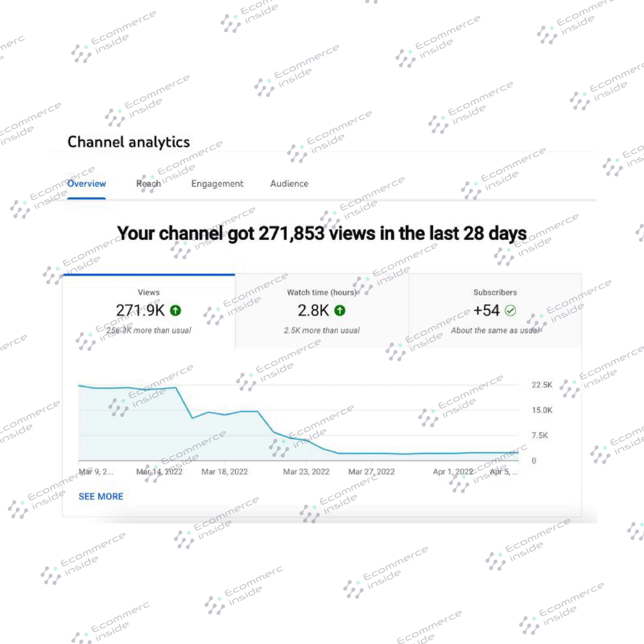This screenshot has width=644, height=644.
Task: Click the 256.3K more than usual text
Action: (x=149, y=330)
